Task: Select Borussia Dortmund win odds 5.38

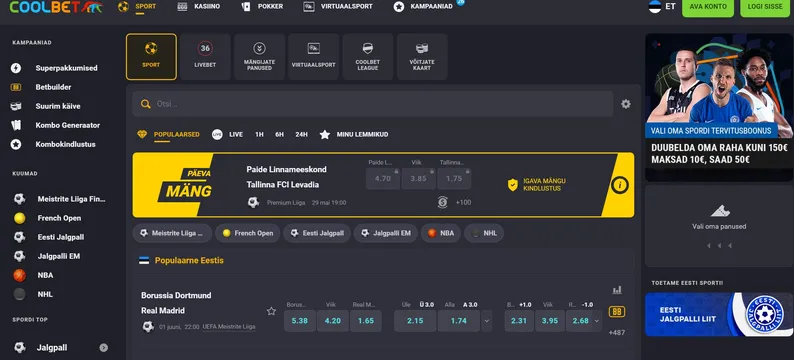Action: [300, 321]
